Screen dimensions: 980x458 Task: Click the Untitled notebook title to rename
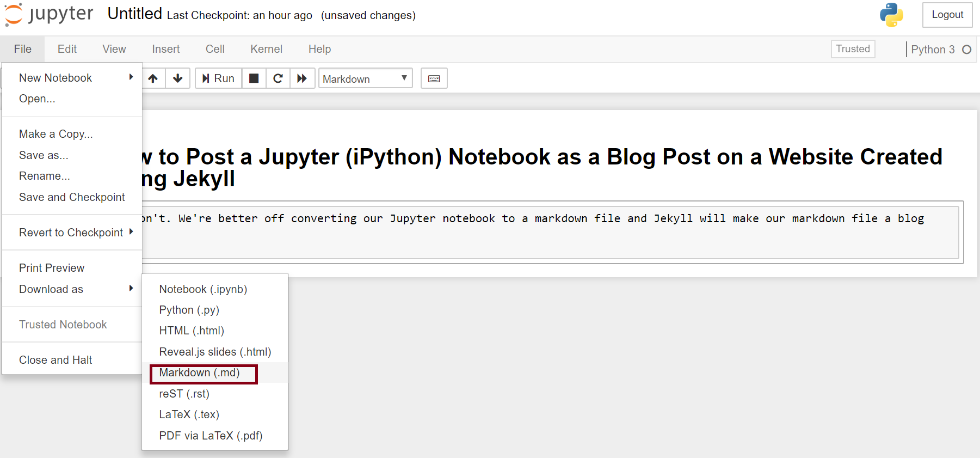134,14
